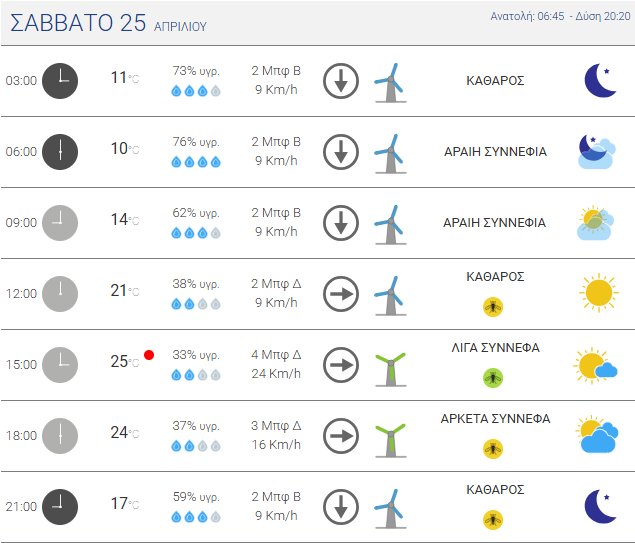Click the pollen bee icon at 12:00
Screen dimensions: 635x543
[x=493, y=306]
